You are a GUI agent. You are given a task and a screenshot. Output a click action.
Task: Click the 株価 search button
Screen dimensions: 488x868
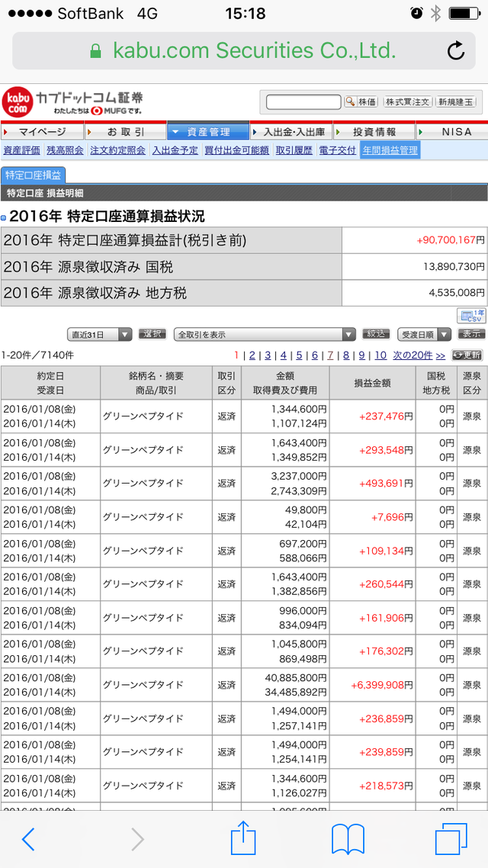click(x=361, y=102)
